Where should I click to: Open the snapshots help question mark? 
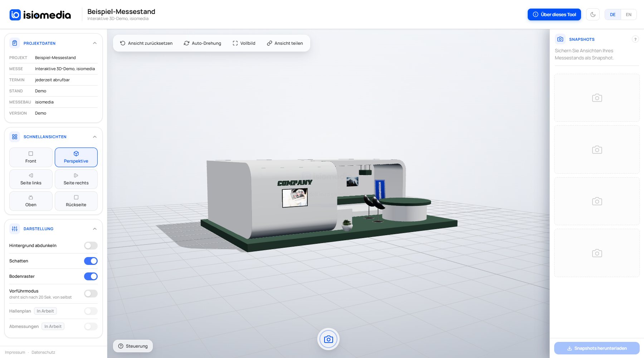(x=635, y=39)
